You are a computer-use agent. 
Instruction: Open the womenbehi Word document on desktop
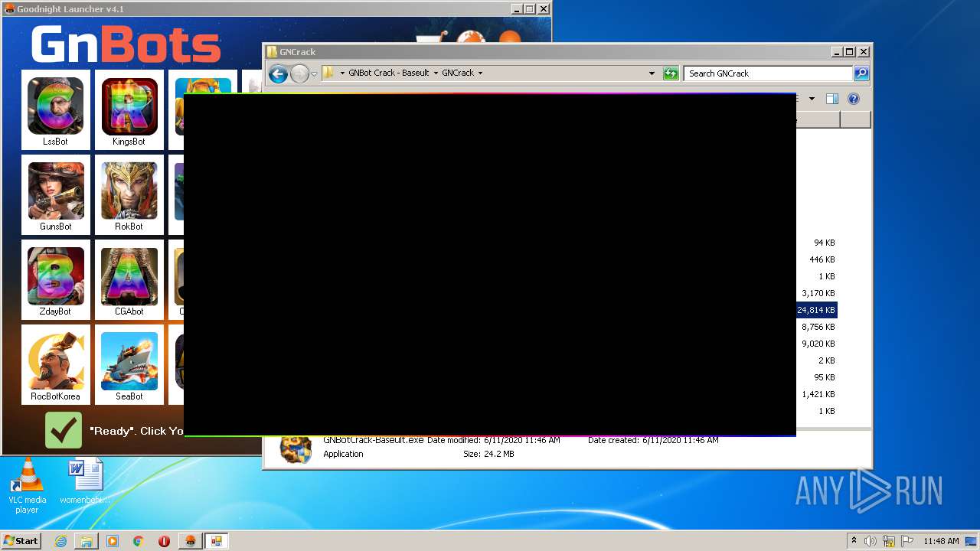coord(85,482)
